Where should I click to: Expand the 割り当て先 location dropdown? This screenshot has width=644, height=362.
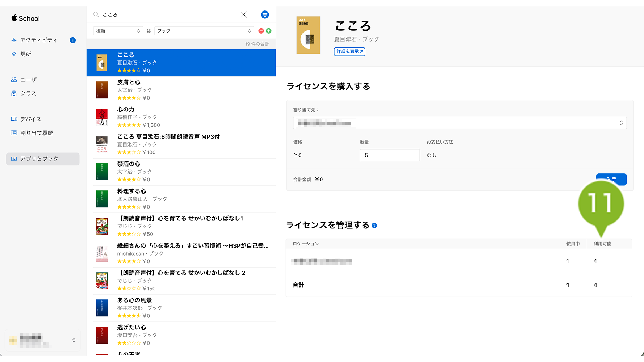pyautogui.click(x=460, y=123)
